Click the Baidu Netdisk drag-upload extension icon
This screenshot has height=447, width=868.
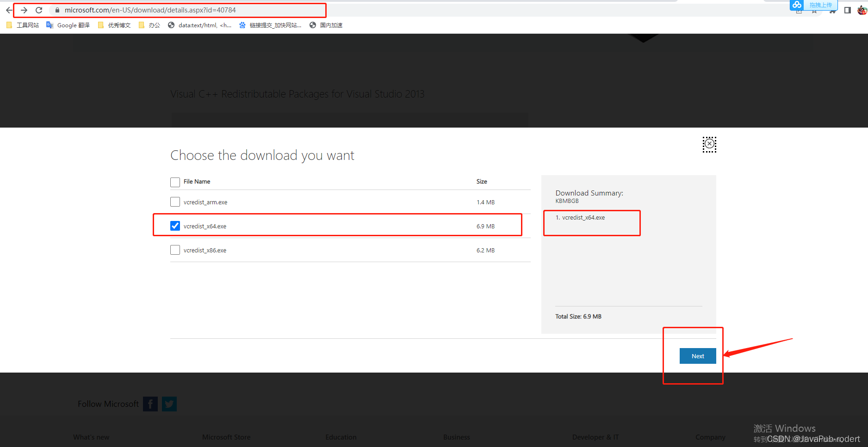pyautogui.click(x=797, y=5)
